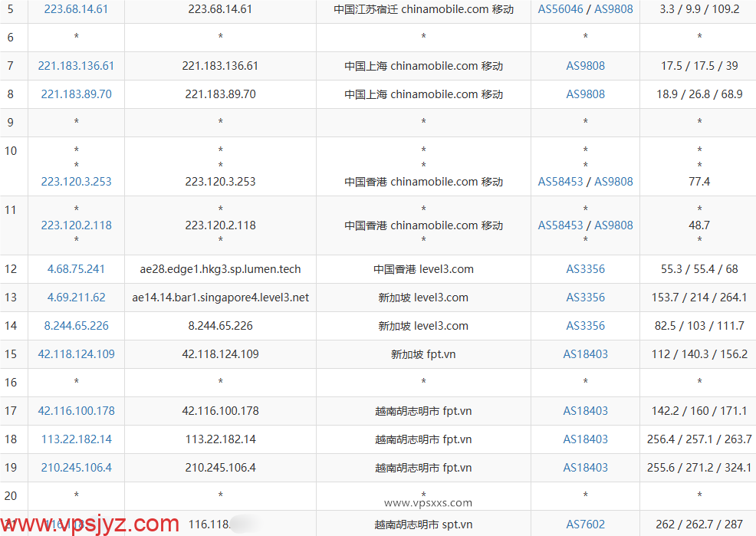Open the 42.118.124.109 fpt.vn IP link
The image size is (756, 536).
pos(76,354)
